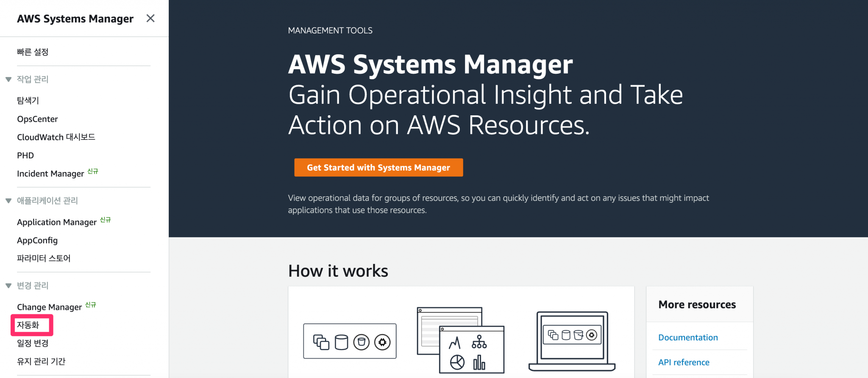Viewport: 868px width, 378px height.
Task: Open 일정 변경
Action: point(33,343)
